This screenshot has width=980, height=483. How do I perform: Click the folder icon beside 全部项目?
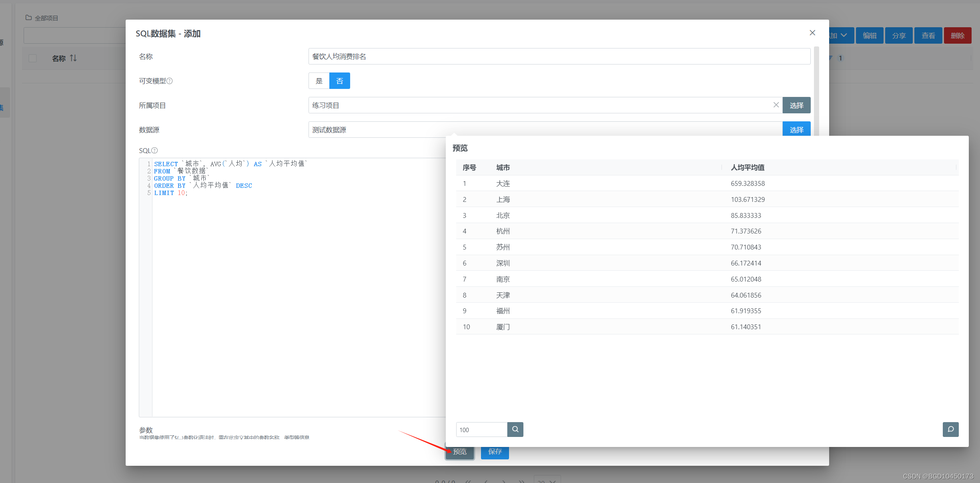(x=28, y=17)
